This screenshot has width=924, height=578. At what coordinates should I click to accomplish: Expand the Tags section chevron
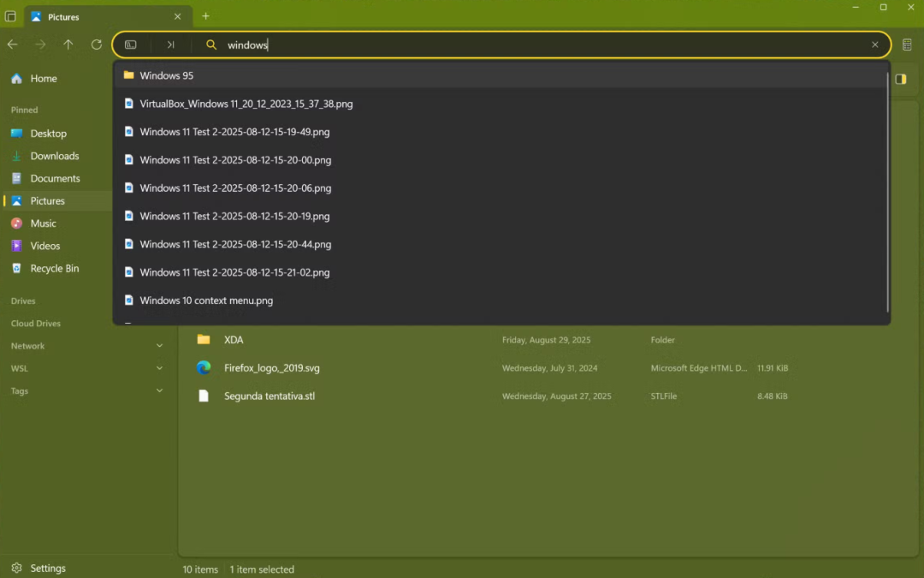click(x=159, y=390)
